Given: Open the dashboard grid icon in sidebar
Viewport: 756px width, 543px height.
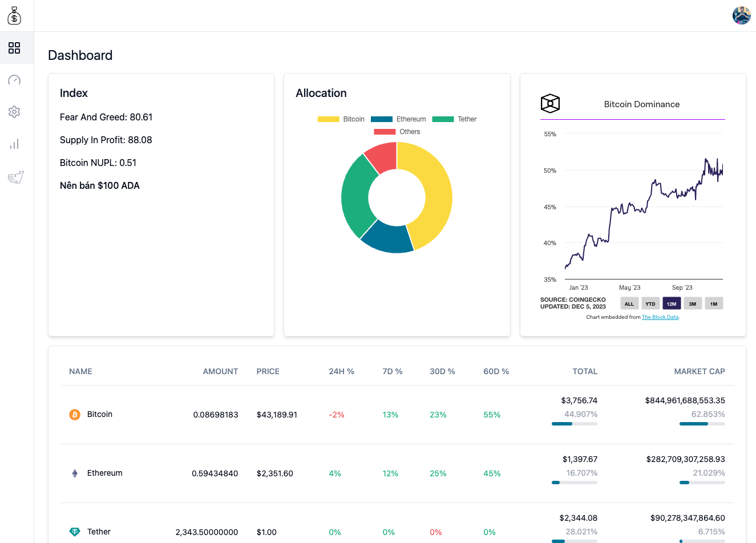Looking at the screenshot, I should click(x=14, y=48).
